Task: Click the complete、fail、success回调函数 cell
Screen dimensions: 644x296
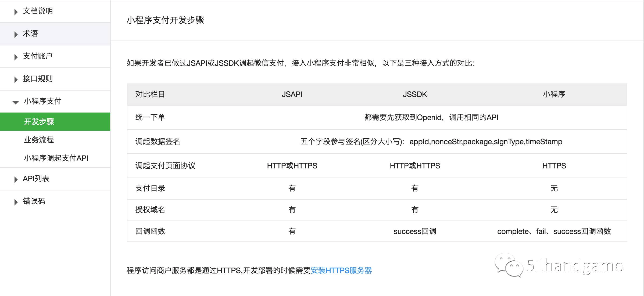Action: coord(554,231)
